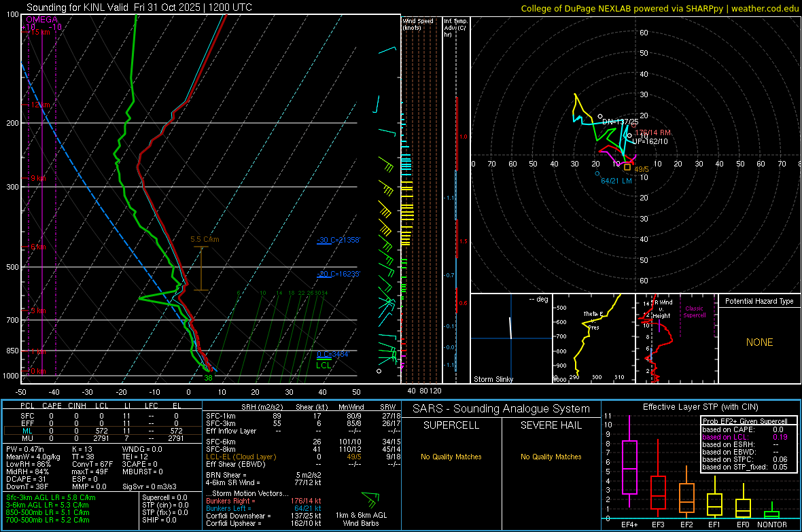The image size is (802, 532).
Task: Click the 'SARS - Sounding Analogue System' heading
Action: [502, 409]
